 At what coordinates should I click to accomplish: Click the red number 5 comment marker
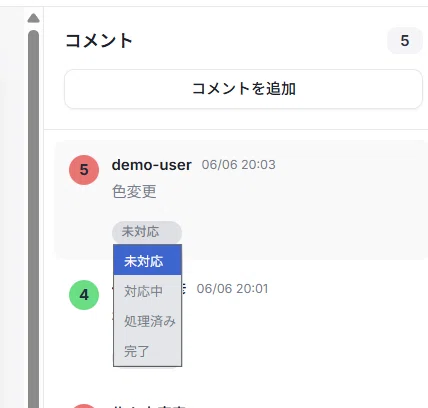[x=84, y=170]
